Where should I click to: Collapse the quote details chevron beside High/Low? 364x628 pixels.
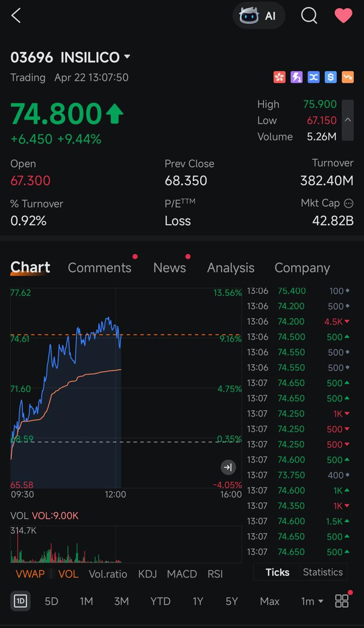tap(348, 120)
